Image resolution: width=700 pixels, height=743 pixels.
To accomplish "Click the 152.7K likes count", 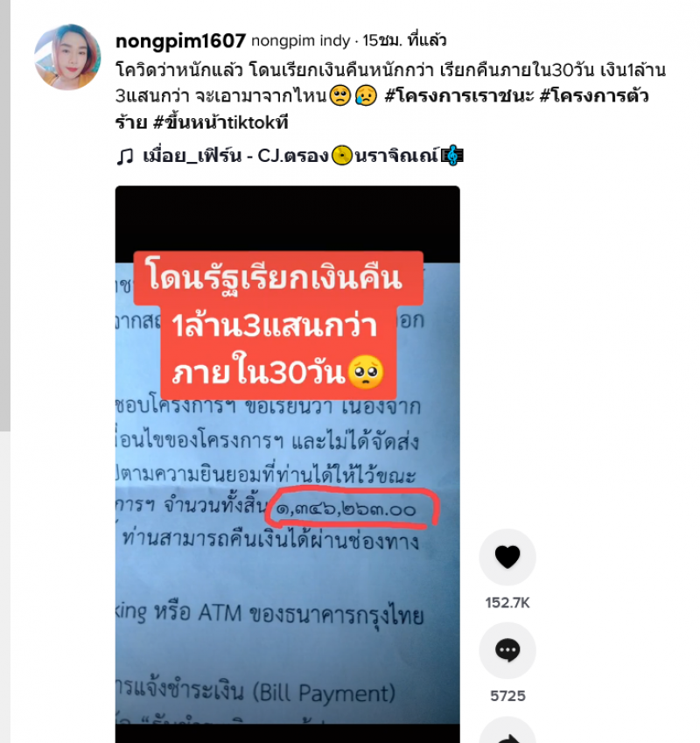I will pos(507,603).
